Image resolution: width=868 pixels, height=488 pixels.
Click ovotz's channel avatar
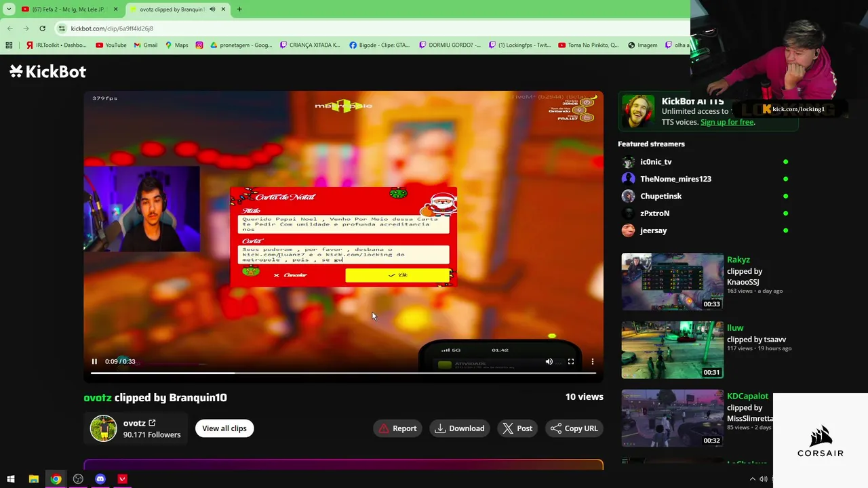click(x=104, y=428)
